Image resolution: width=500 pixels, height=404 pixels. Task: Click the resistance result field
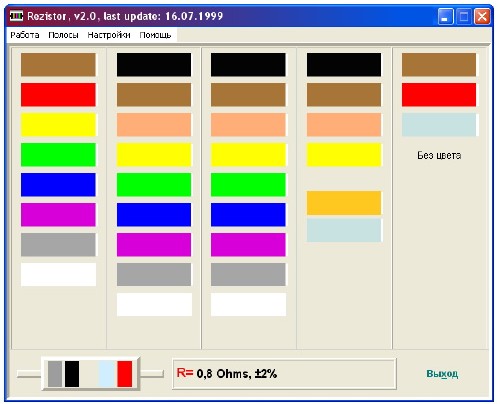coord(284,374)
